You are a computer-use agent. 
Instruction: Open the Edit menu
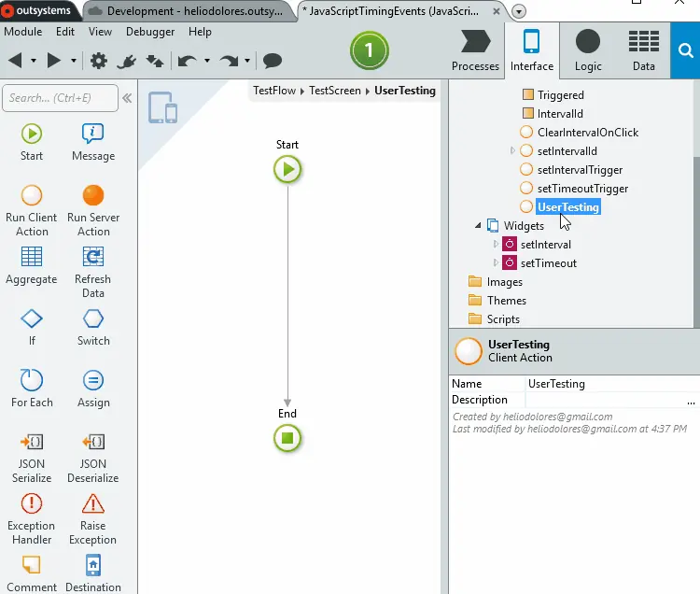(65, 32)
